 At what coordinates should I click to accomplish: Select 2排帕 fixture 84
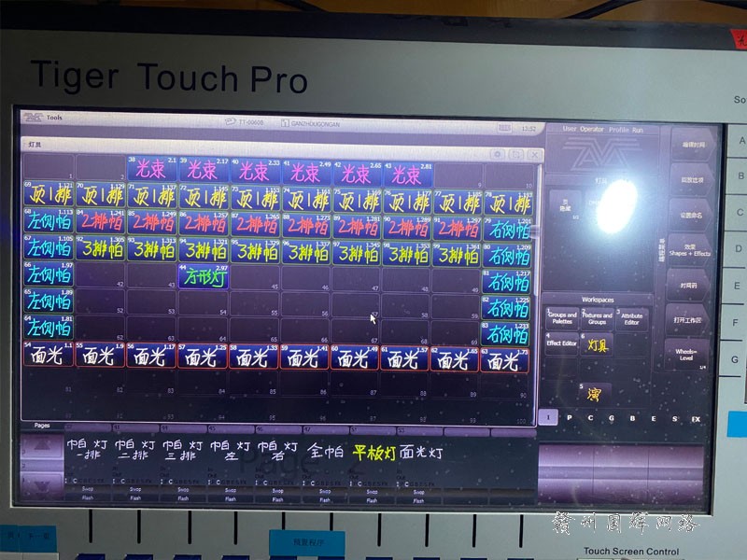coord(101,221)
